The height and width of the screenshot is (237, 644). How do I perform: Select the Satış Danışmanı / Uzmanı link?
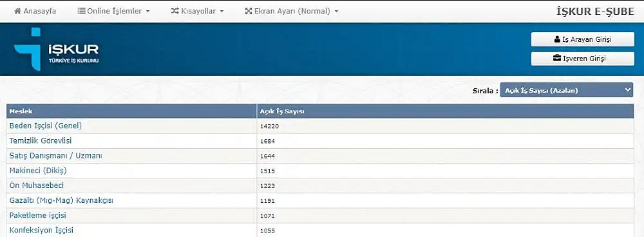56,156
